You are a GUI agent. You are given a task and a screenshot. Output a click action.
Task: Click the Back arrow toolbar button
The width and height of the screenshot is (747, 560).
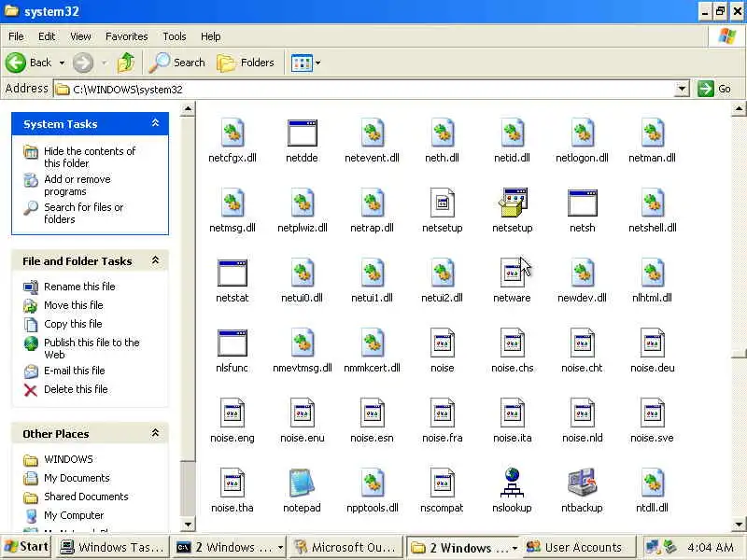pos(29,63)
